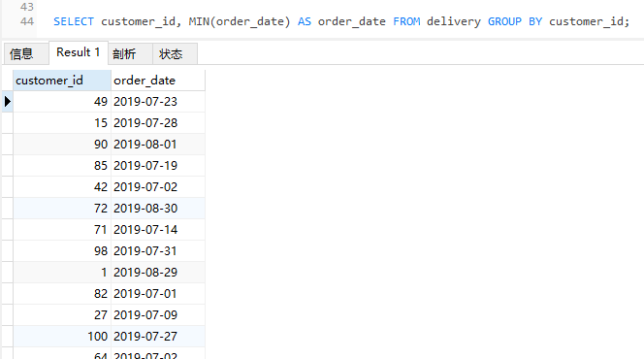Screen dimensions: 644x359
Task: Select order_date cell 2019-07-27
Action: coord(158,337)
